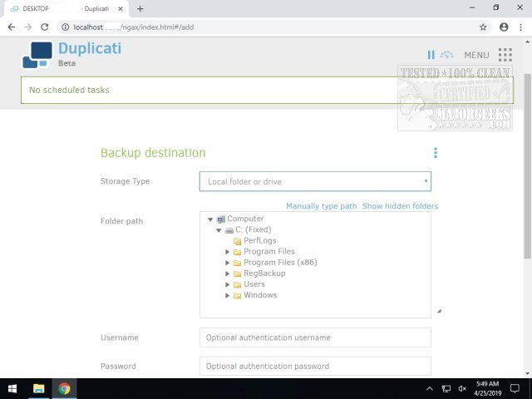This screenshot has height=399, width=532.
Task: Click the muted volume tray icon
Action: [462, 389]
